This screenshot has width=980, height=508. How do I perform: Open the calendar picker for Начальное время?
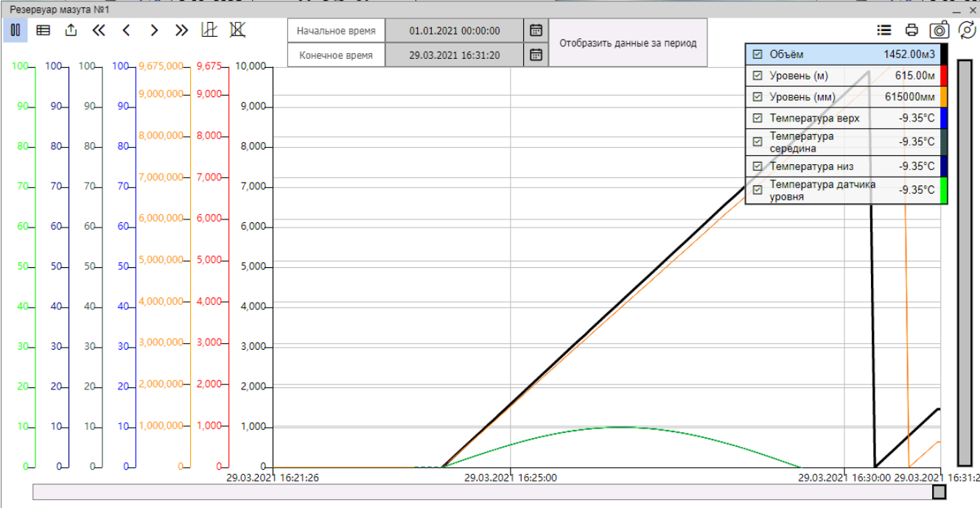536,30
